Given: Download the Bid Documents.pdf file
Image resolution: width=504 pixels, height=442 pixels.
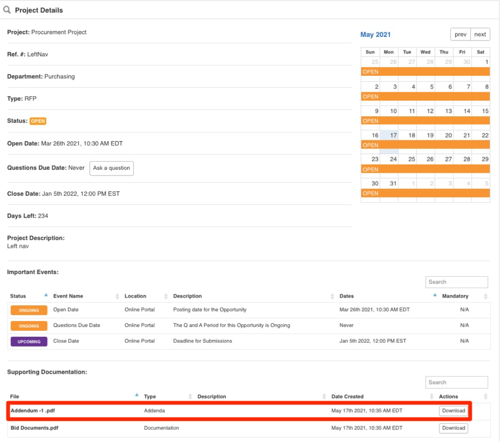Looking at the screenshot, I should [453, 428].
